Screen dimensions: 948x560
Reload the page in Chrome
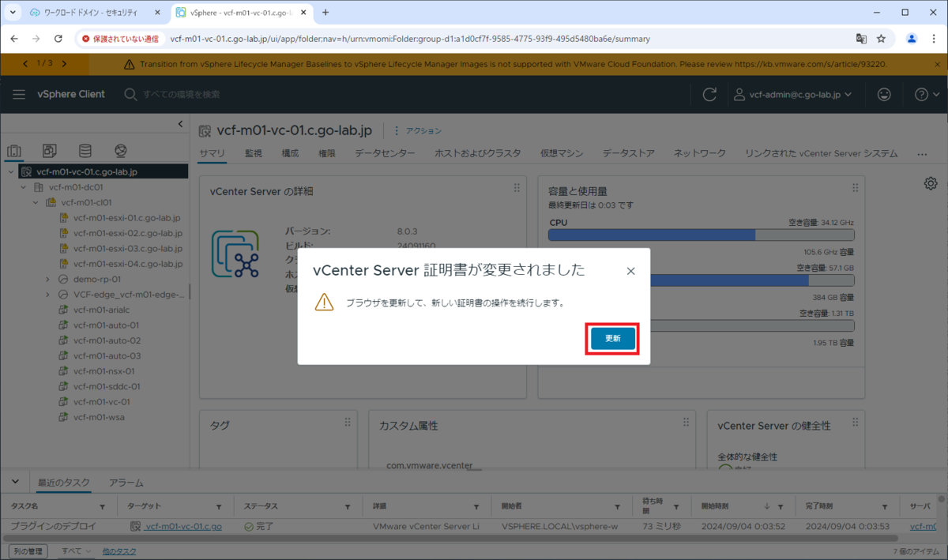pyautogui.click(x=58, y=38)
